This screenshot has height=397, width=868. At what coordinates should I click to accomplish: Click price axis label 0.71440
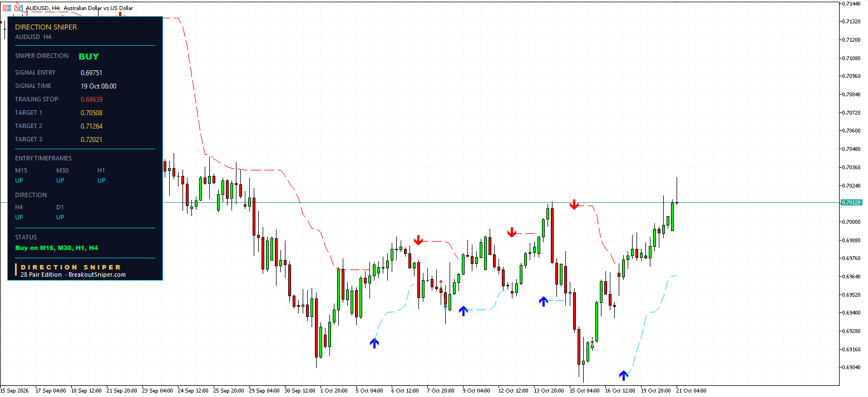pyautogui.click(x=852, y=3)
